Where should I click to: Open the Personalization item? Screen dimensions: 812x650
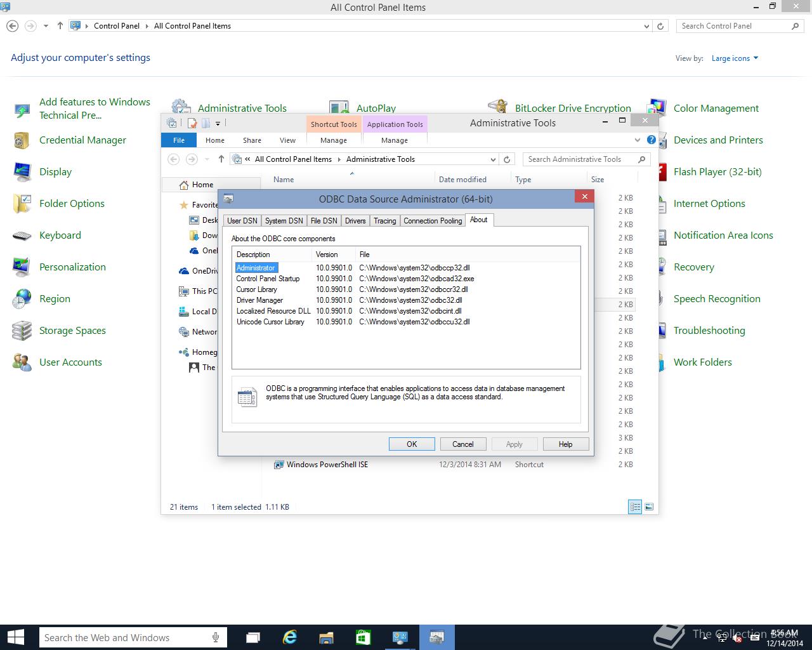[72, 267]
